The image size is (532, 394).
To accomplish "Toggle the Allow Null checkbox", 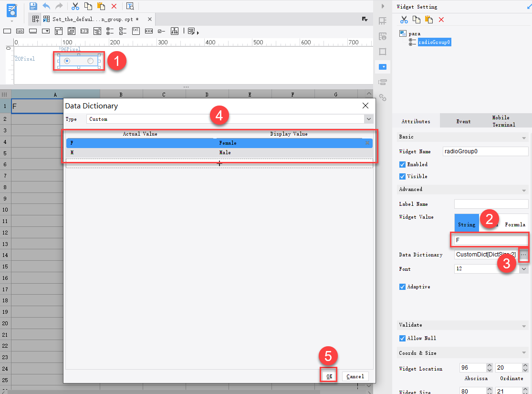I will [x=403, y=338].
